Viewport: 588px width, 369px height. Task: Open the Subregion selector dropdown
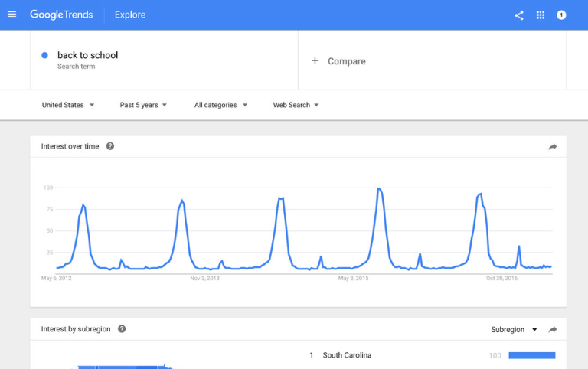coord(514,330)
